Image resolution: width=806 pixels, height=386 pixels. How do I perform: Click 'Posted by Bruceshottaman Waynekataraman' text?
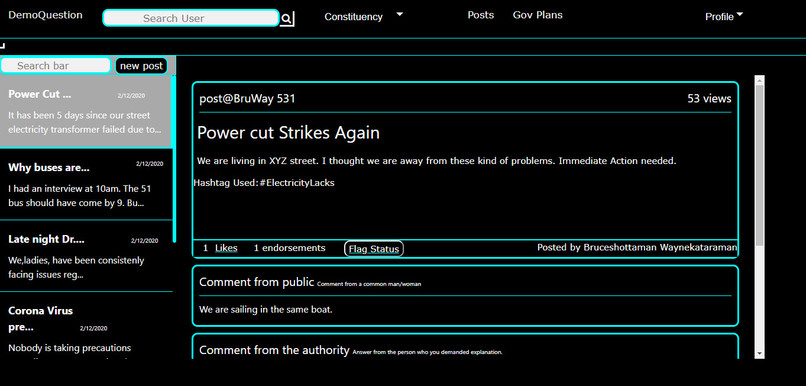pos(637,248)
